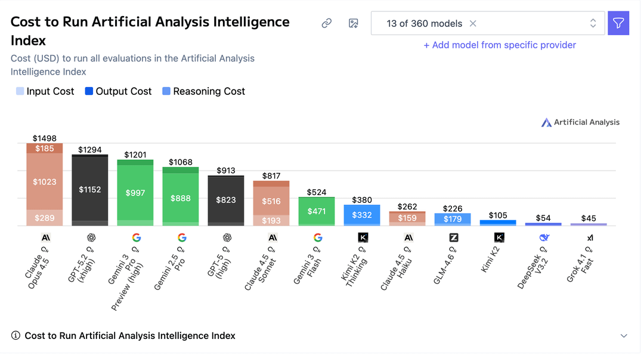644x358 pixels.
Task: Expand the Cost to Run Intelligence Index section chevron
Action: (624, 335)
